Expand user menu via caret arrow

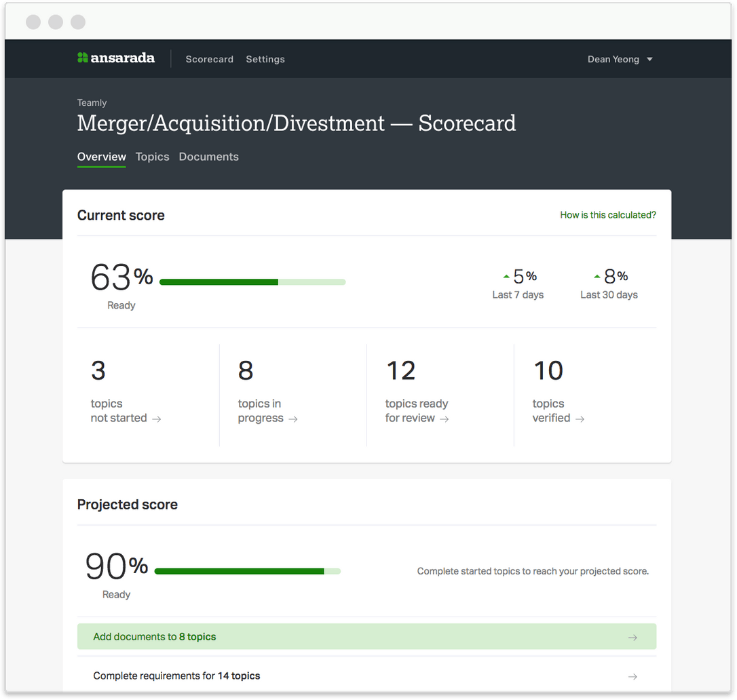pos(649,59)
